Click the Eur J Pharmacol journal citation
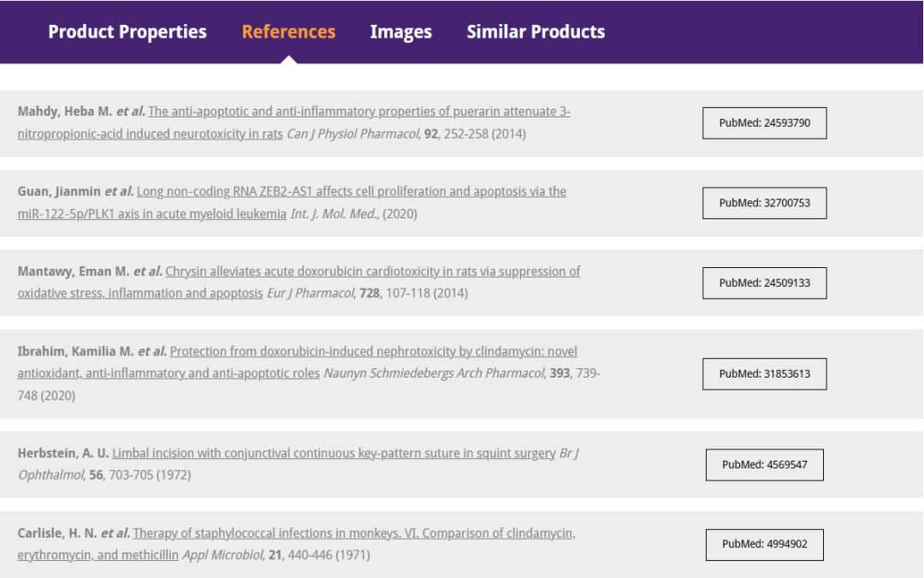 click(x=310, y=294)
